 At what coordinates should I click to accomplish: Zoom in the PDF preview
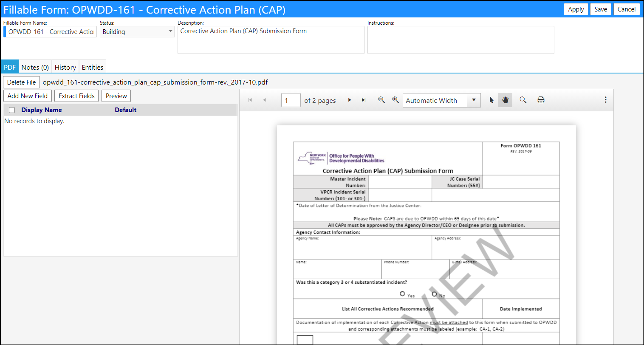coord(395,100)
